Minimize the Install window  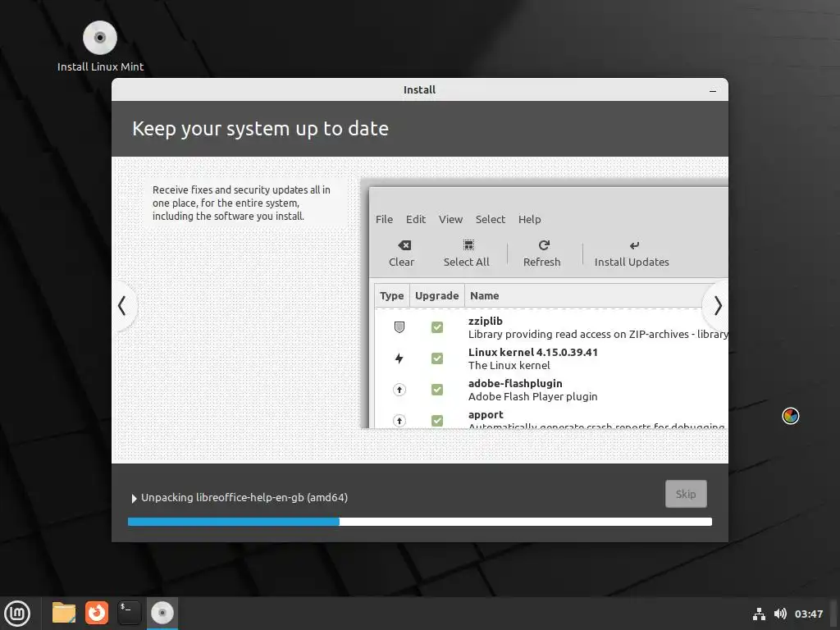pyautogui.click(x=713, y=90)
